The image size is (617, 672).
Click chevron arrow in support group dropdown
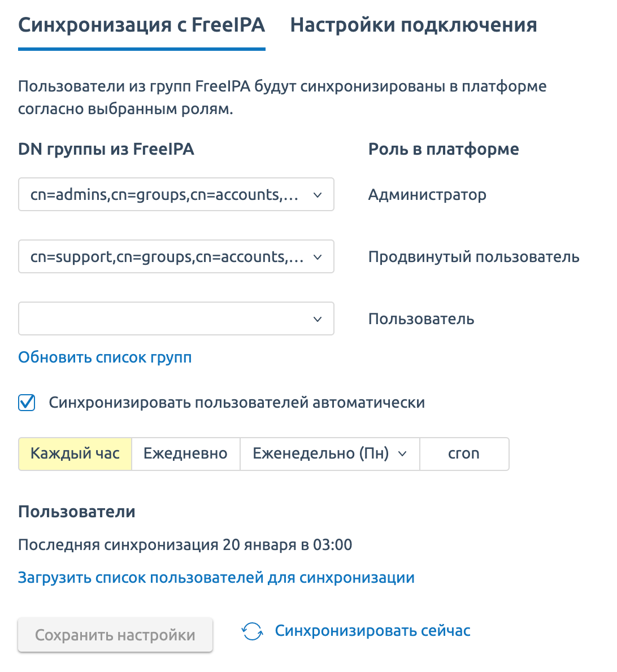[318, 257]
